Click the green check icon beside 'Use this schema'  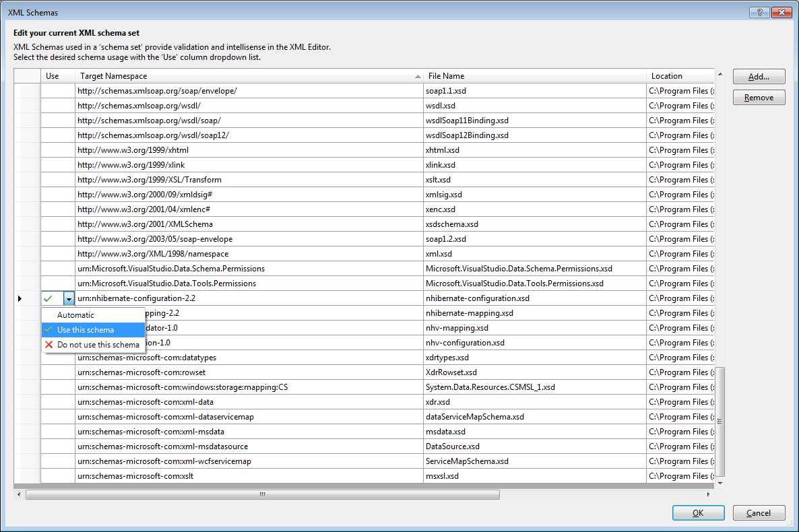(x=49, y=329)
